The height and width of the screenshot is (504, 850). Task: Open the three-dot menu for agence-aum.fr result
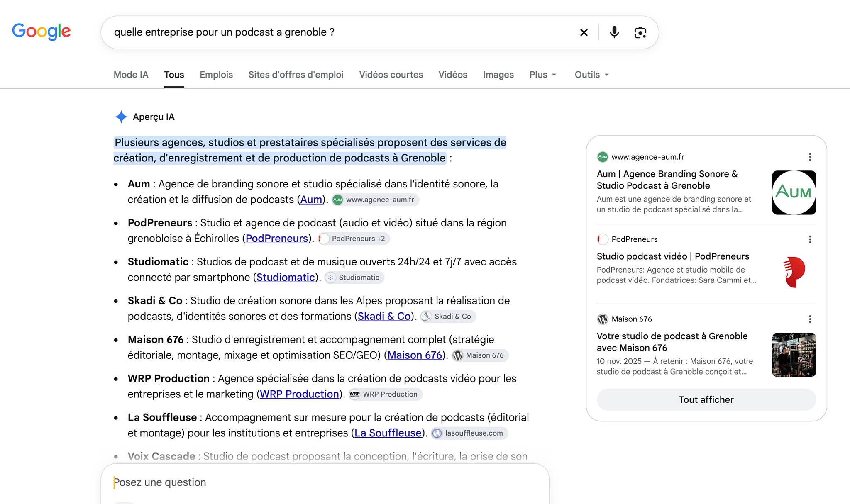pyautogui.click(x=810, y=157)
